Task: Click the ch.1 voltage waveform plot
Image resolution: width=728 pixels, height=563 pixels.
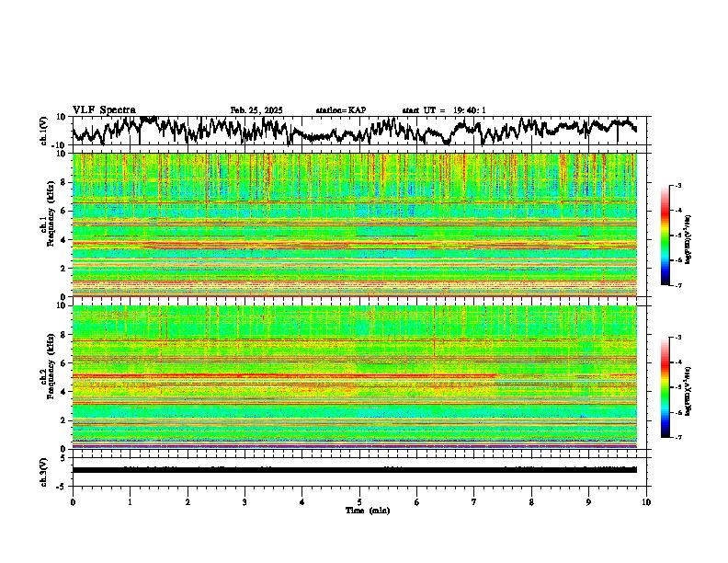Action: coord(354,131)
